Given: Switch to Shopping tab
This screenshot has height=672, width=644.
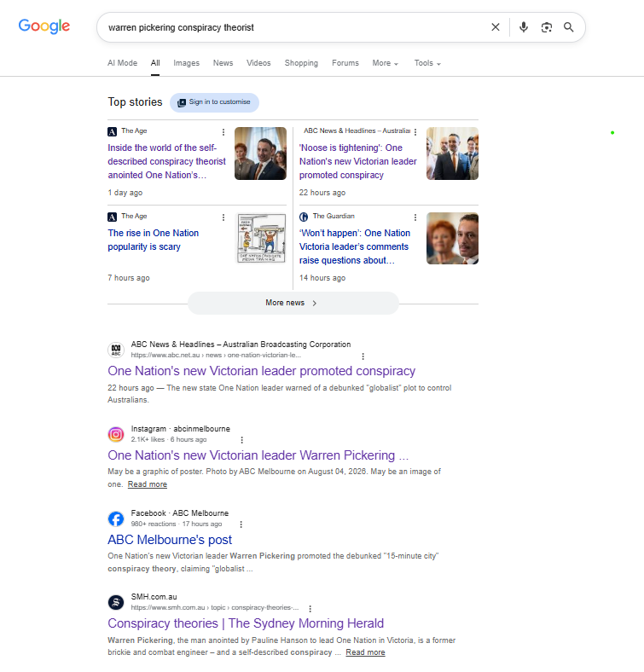Looking at the screenshot, I should pos(301,63).
